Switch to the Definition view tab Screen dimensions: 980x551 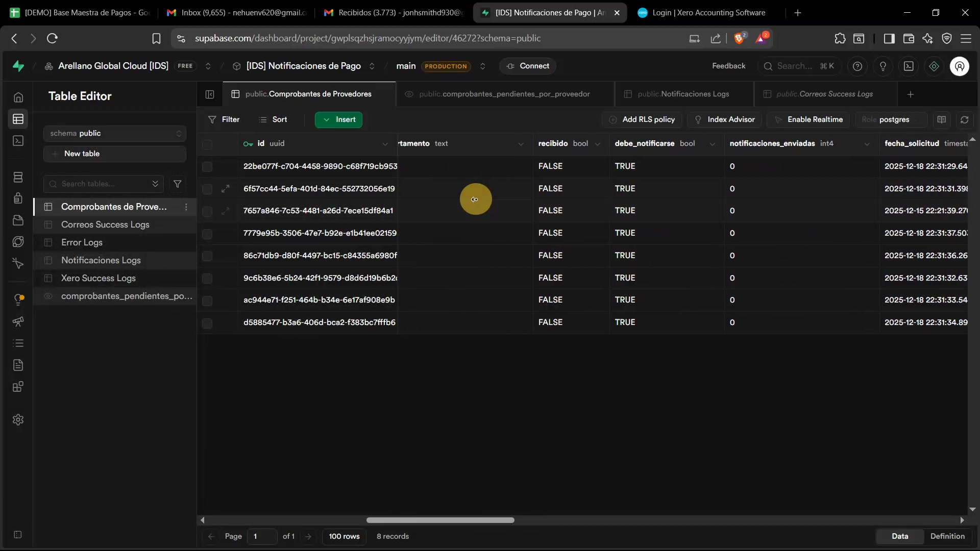(x=947, y=536)
